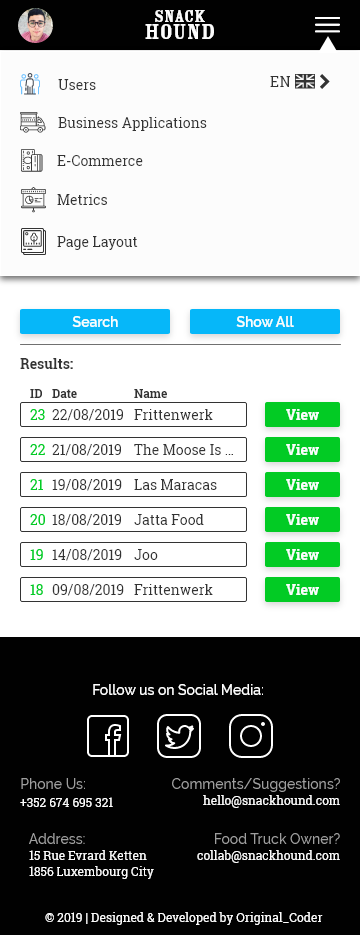The image size is (360, 935).
Task: Open the Instagram social media icon
Action: (x=251, y=736)
